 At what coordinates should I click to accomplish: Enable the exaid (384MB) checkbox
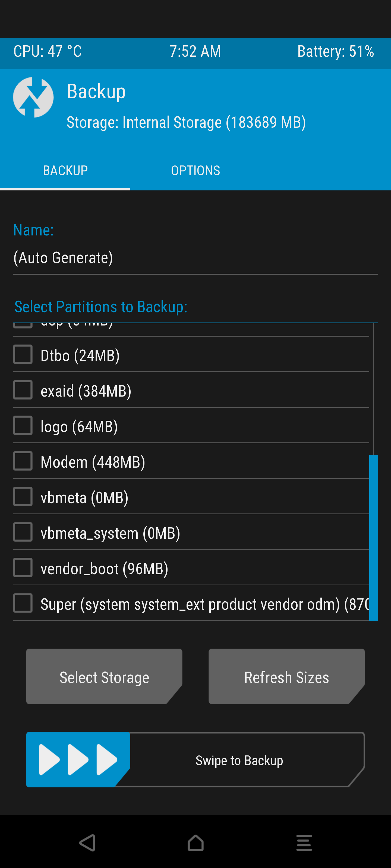23,390
